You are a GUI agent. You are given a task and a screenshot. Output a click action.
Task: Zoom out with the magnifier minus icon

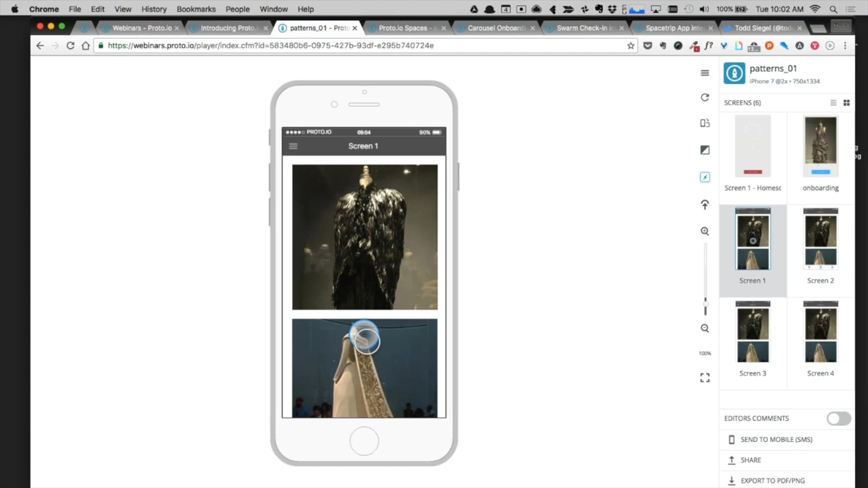pyautogui.click(x=705, y=328)
